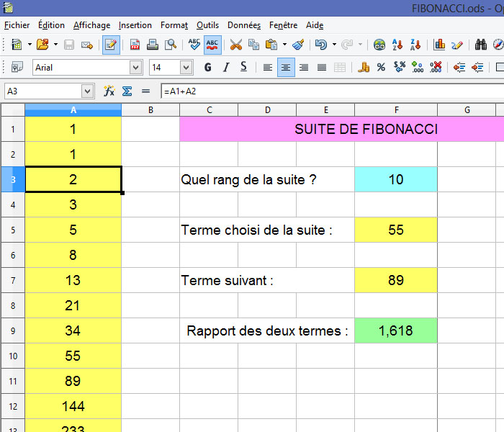The height and width of the screenshot is (432, 504).
Task: Open Undo history dropdown arrow
Action: [334, 45]
